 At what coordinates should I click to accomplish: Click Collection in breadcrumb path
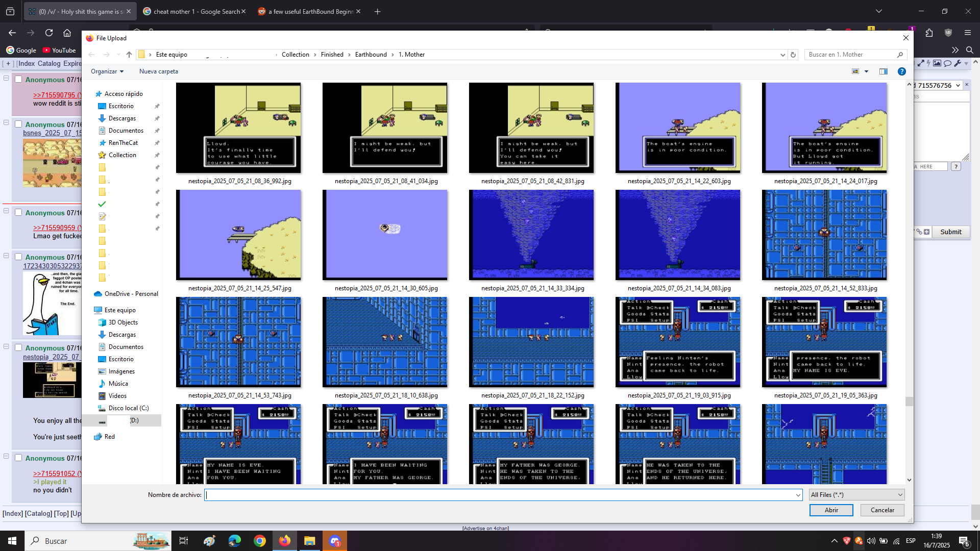(296, 55)
